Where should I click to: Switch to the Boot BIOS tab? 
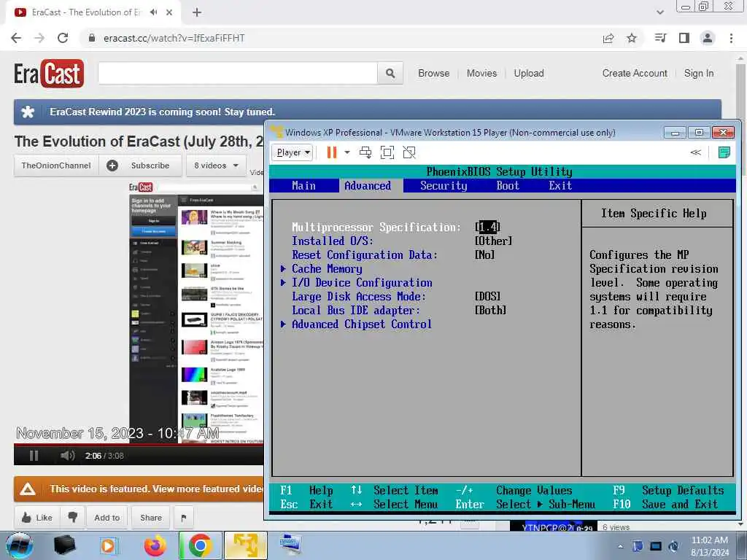tap(508, 186)
